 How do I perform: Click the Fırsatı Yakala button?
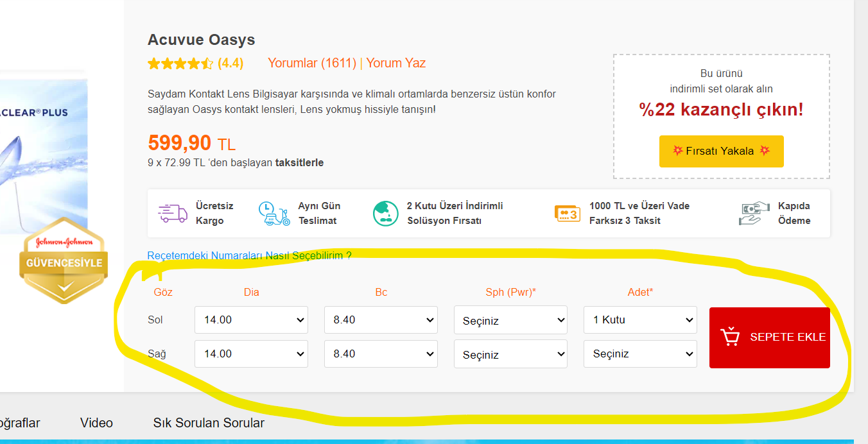(722, 151)
